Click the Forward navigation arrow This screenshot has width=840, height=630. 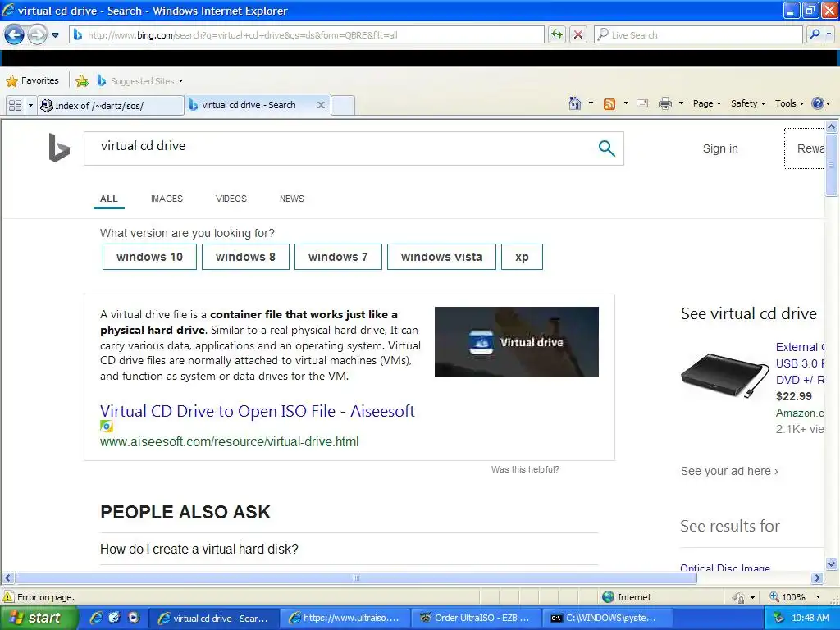pos(36,35)
